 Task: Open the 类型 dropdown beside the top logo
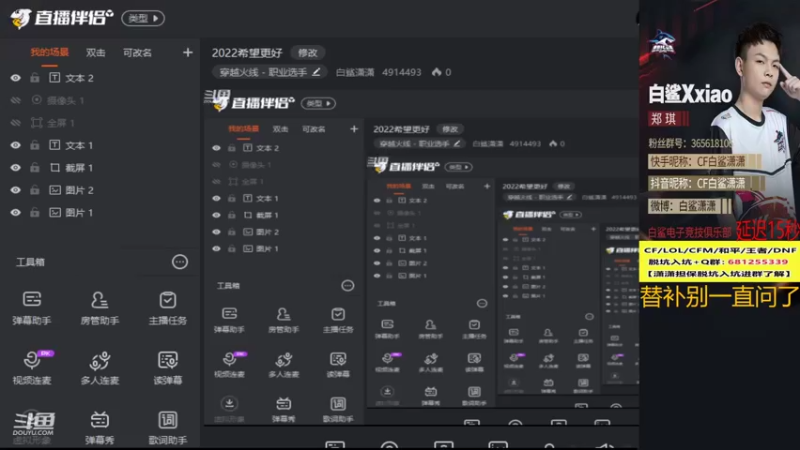click(x=143, y=18)
